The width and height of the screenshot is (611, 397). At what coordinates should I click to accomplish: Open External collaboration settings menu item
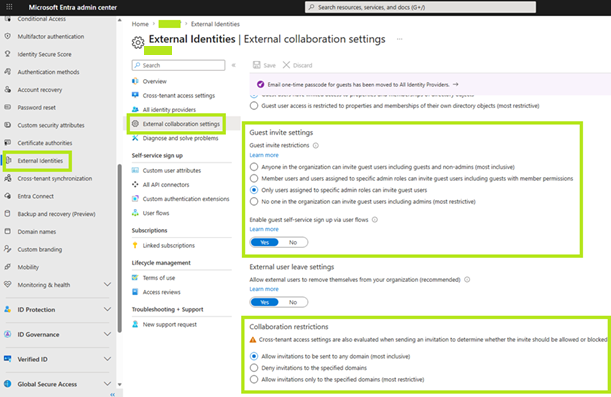coord(182,124)
